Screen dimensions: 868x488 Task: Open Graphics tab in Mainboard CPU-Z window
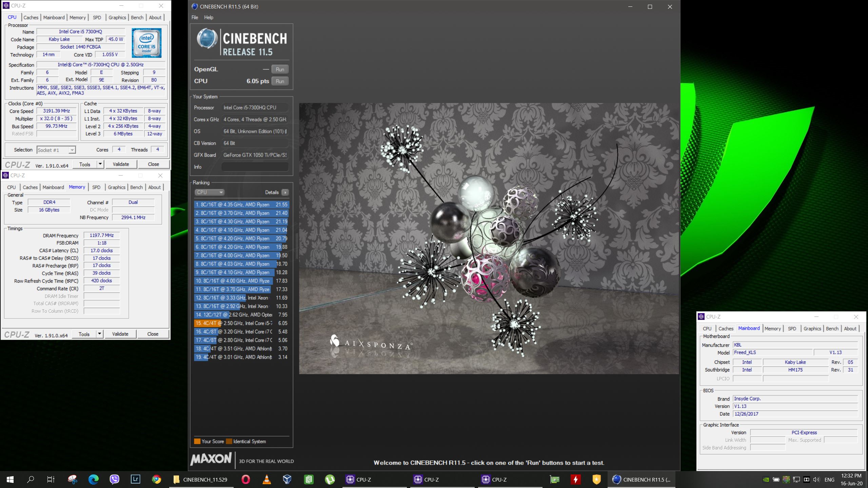click(x=812, y=328)
